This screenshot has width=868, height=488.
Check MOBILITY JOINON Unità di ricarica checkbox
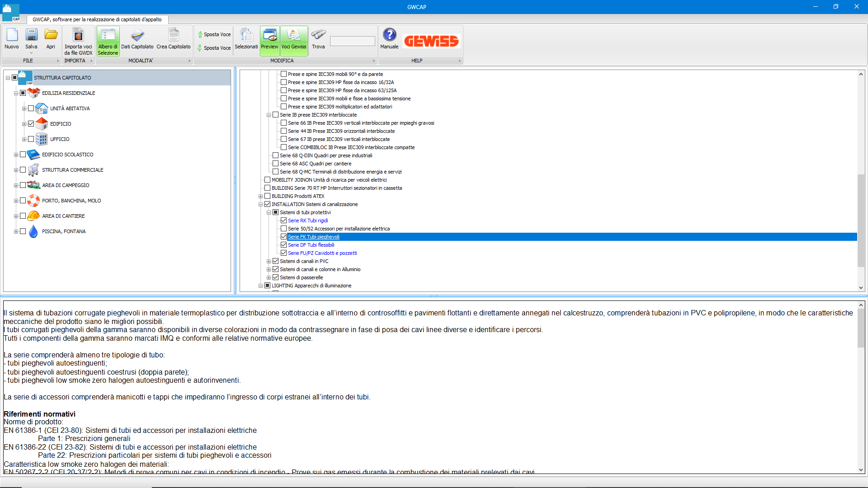coord(268,180)
